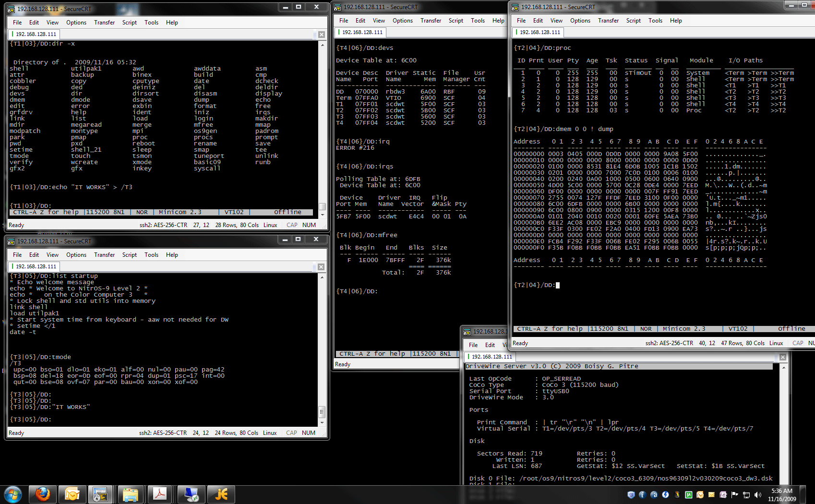Close the session tab in the DriveWire Server window

783,357
